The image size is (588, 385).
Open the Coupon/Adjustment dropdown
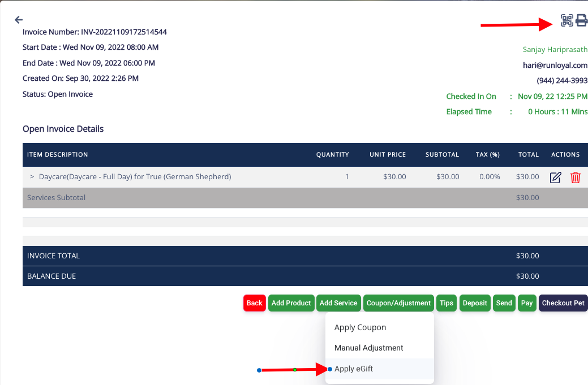pyautogui.click(x=398, y=303)
